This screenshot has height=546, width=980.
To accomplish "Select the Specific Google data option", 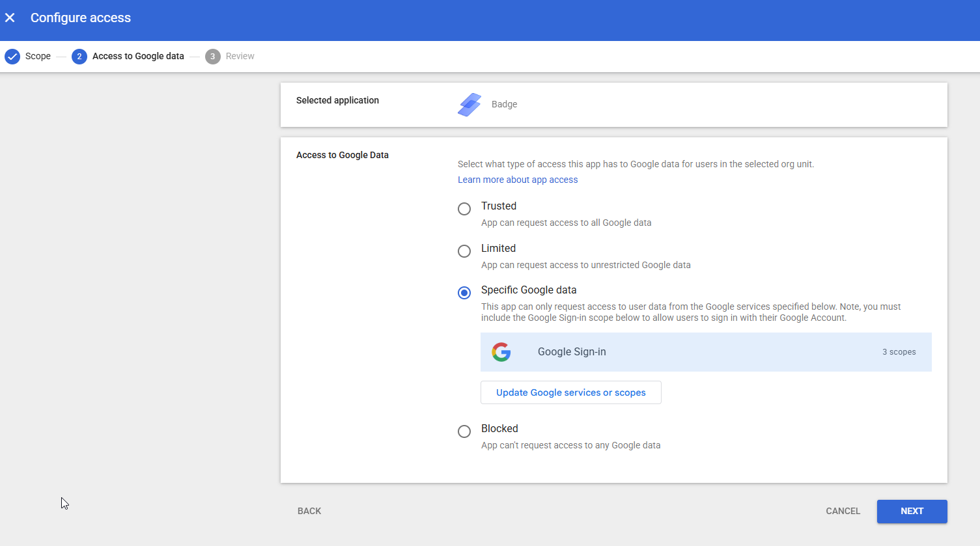I will pos(464,293).
